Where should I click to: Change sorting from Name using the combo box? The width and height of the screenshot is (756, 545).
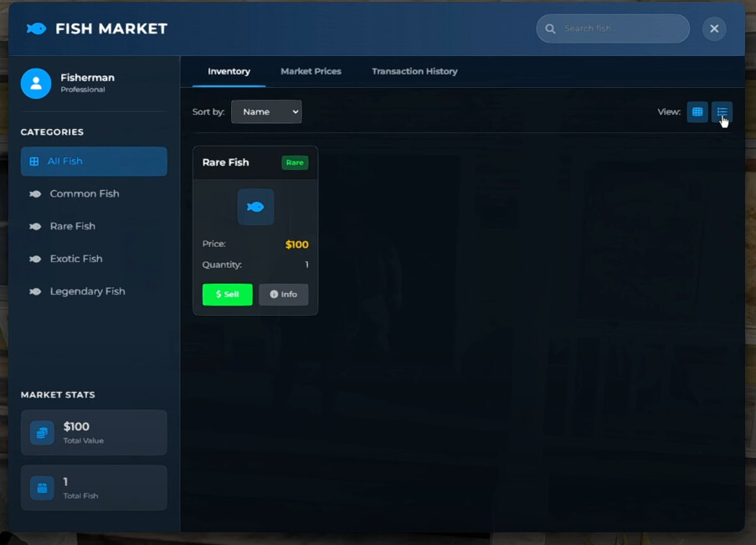pyautogui.click(x=266, y=111)
